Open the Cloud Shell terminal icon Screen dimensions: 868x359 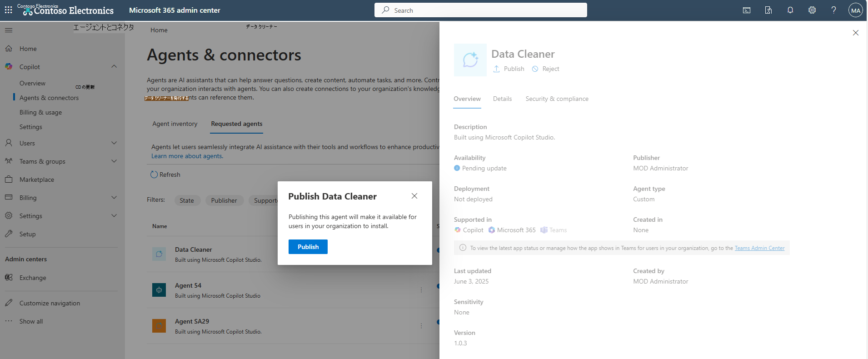click(747, 10)
